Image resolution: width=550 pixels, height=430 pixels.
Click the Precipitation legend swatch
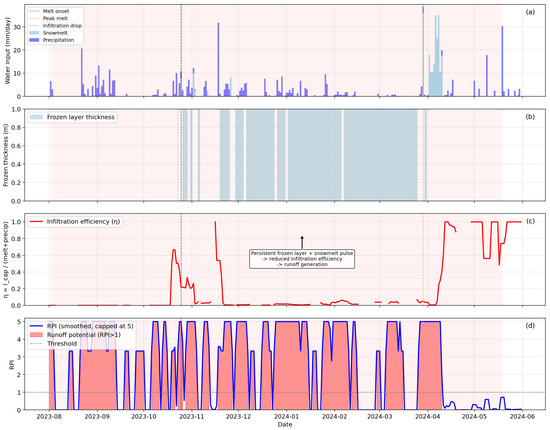[x=34, y=40]
